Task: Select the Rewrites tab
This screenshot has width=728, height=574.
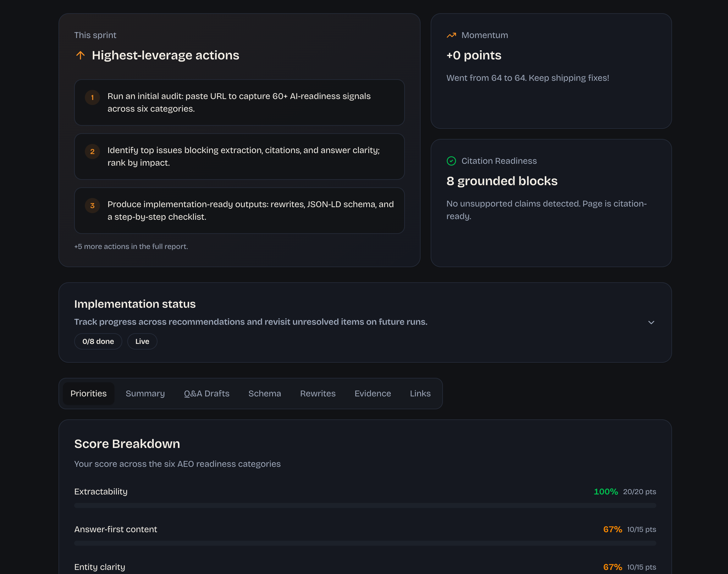Action: tap(317, 394)
